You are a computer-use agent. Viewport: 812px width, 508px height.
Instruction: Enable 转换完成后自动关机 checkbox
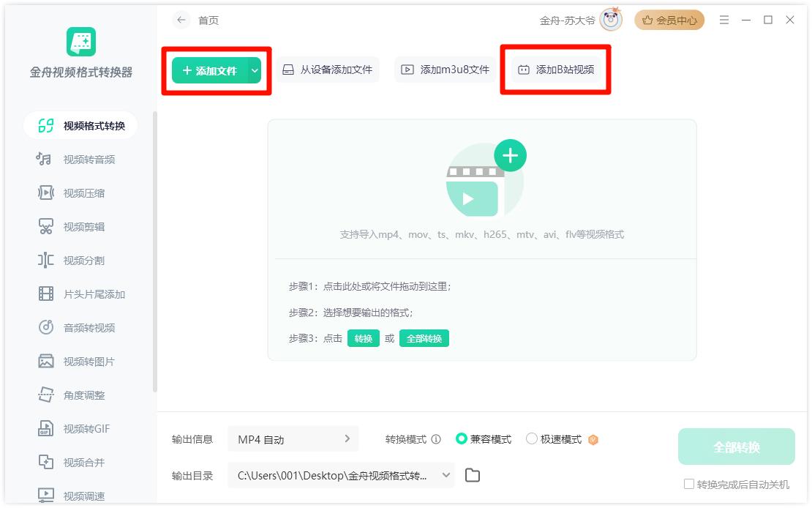[x=688, y=485]
